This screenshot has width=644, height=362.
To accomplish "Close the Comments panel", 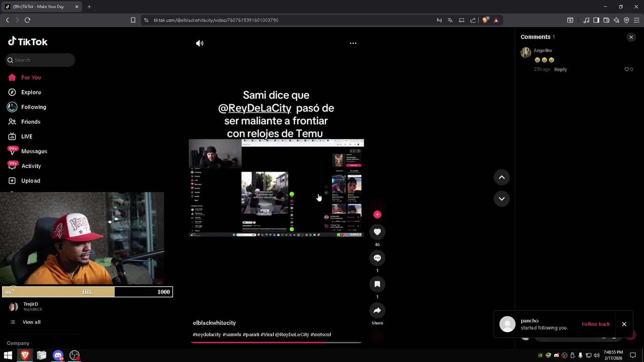I will click(x=631, y=37).
